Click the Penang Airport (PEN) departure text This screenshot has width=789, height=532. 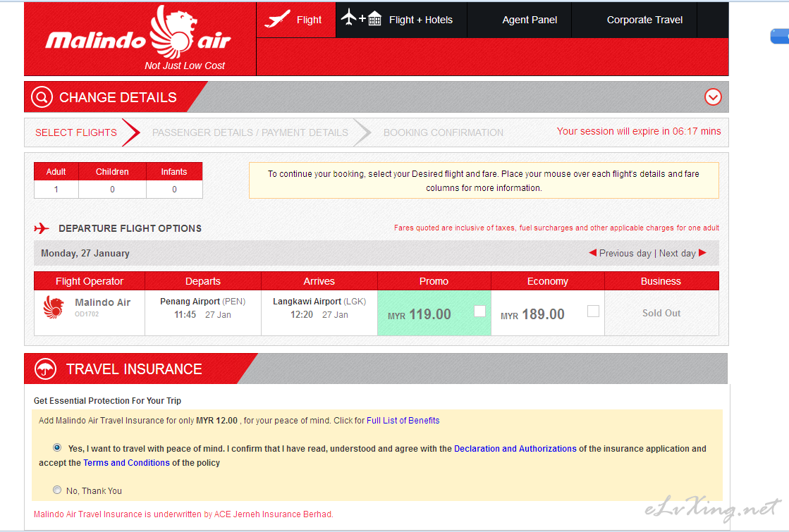[203, 301]
